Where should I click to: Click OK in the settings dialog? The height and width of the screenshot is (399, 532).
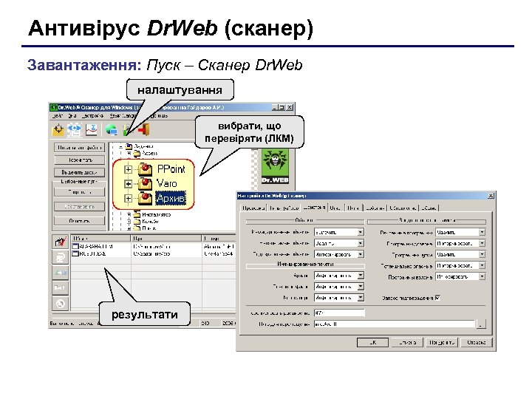(372, 342)
